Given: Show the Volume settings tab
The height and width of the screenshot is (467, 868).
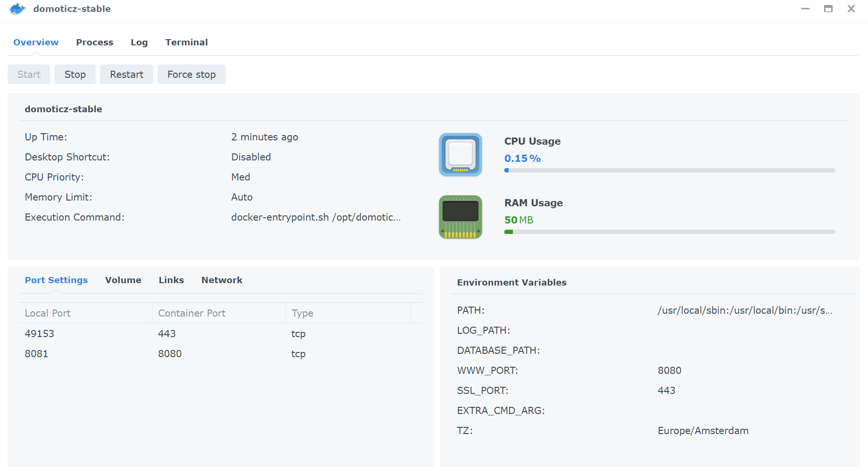Looking at the screenshot, I should (x=123, y=280).
